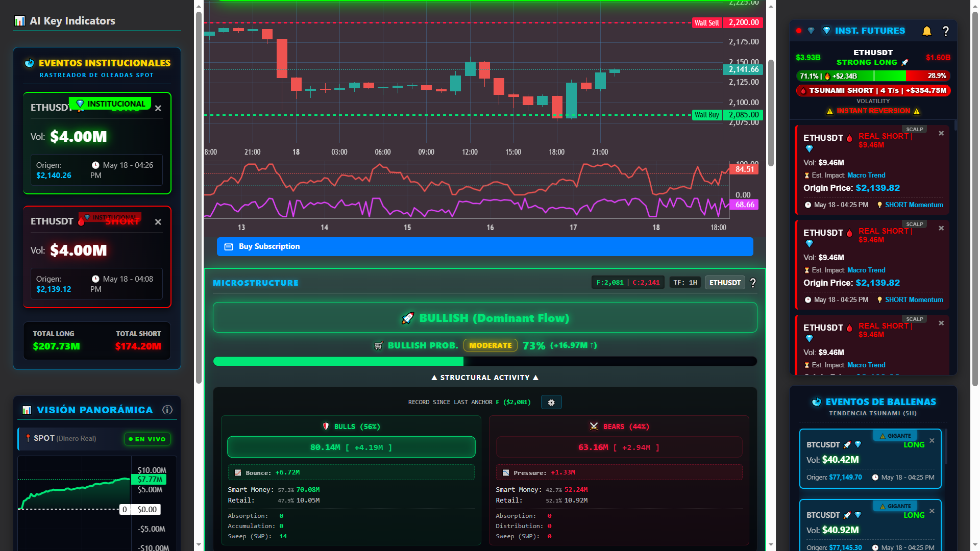This screenshot has width=980, height=551.
Task: Click the card icon in Buy Subscription bar
Action: (x=229, y=247)
